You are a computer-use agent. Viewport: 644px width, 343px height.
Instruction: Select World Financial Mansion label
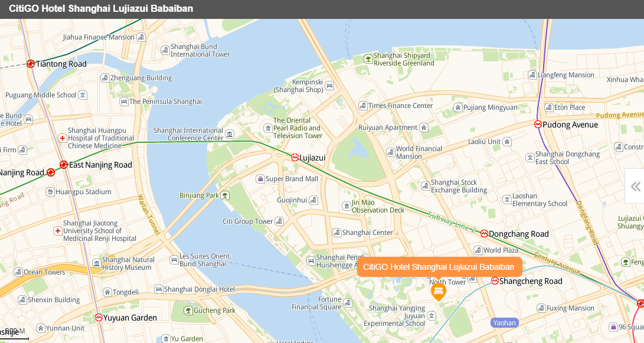tap(419, 152)
